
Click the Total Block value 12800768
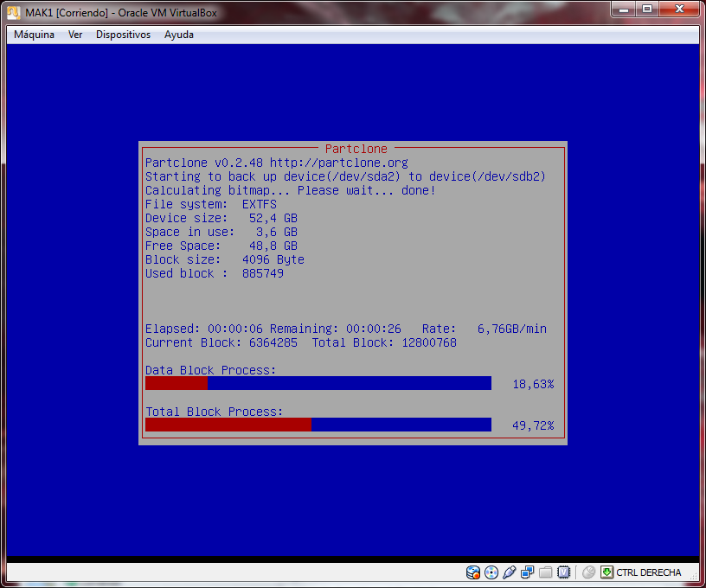point(429,342)
